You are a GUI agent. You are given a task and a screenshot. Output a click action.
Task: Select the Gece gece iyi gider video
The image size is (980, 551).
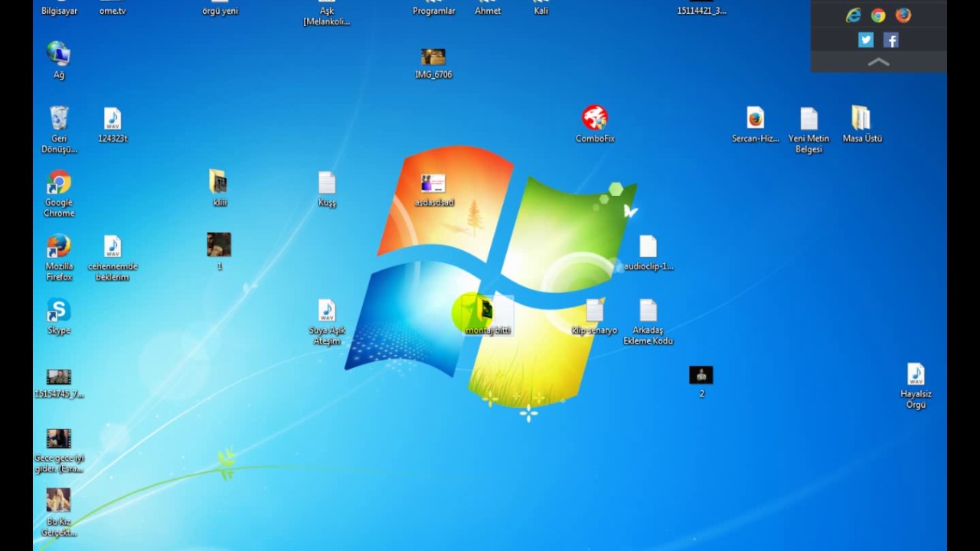pos(59,439)
